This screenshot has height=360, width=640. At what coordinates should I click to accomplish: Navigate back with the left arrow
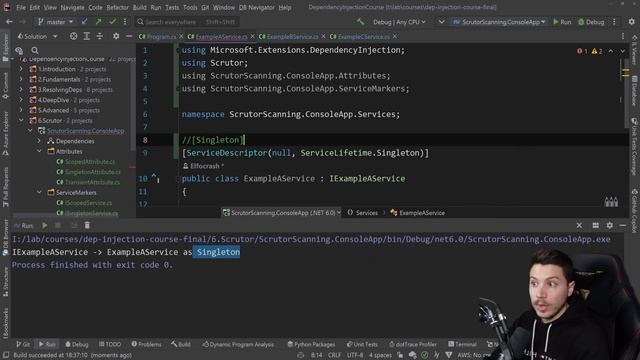[9, 22]
